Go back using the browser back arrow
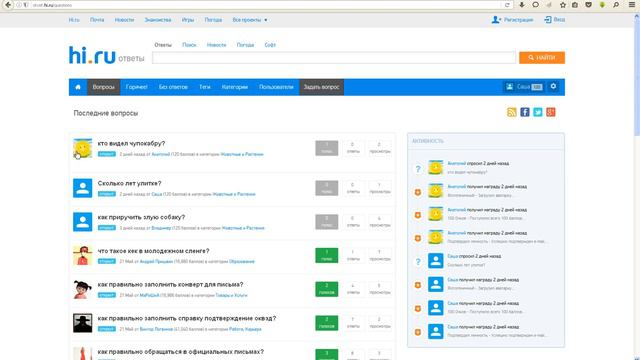 click(x=8, y=5)
